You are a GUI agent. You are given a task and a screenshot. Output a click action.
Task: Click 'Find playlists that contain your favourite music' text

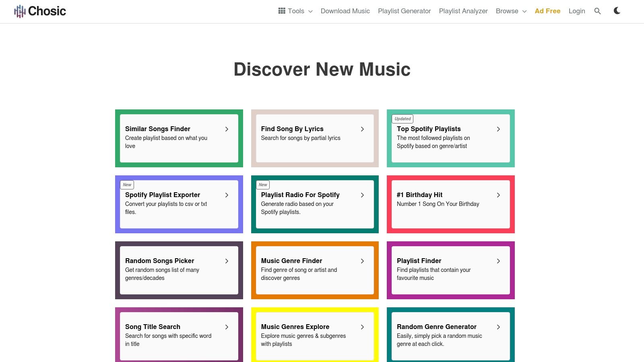(433, 274)
